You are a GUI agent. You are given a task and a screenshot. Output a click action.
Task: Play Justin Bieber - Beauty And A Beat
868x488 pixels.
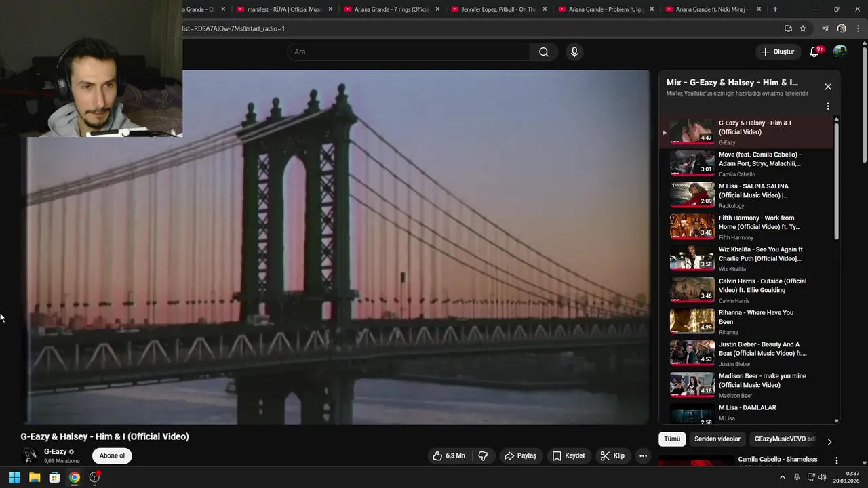coord(746,353)
